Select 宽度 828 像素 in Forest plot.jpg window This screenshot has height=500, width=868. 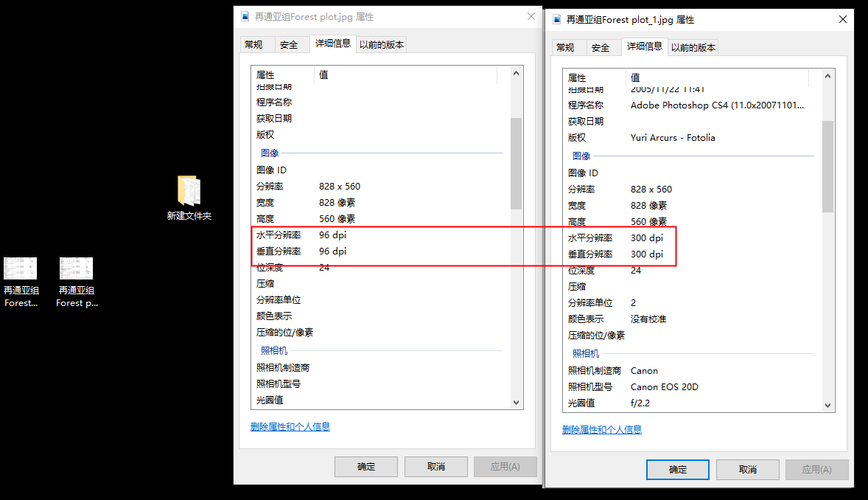coord(381,203)
